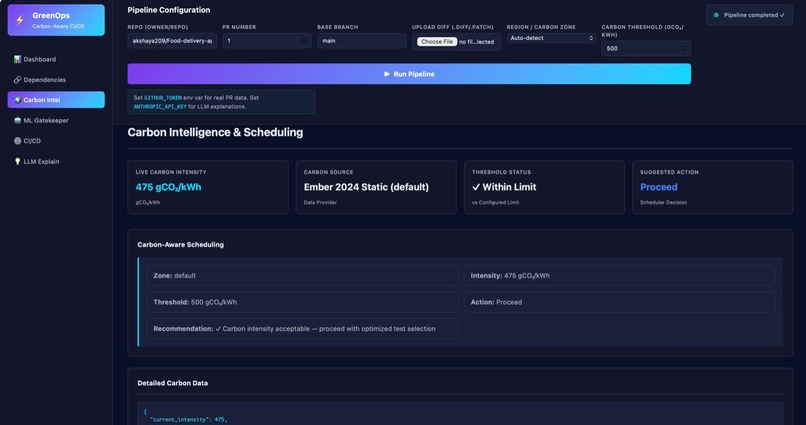Click the Data Provider caption
806x425 pixels.
[320, 202]
